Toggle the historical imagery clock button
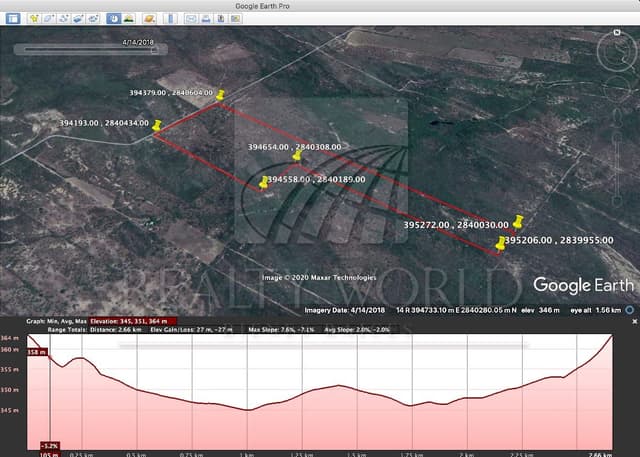The width and height of the screenshot is (640, 457). [x=113, y=18]
